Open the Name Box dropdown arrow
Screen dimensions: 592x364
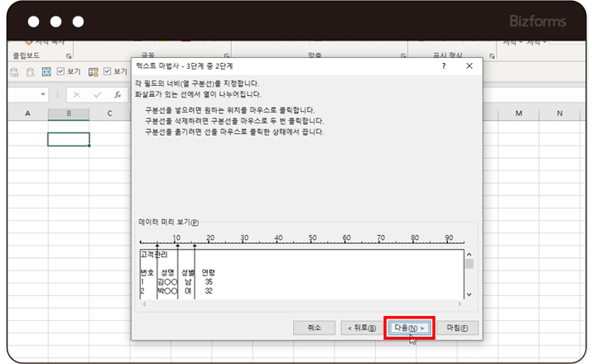point(43,94)
